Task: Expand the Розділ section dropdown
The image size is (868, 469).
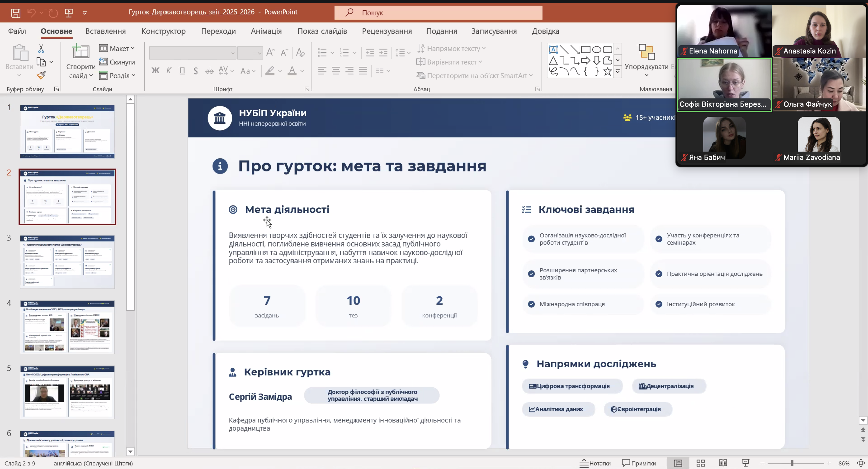Action: tap(117, 76)
